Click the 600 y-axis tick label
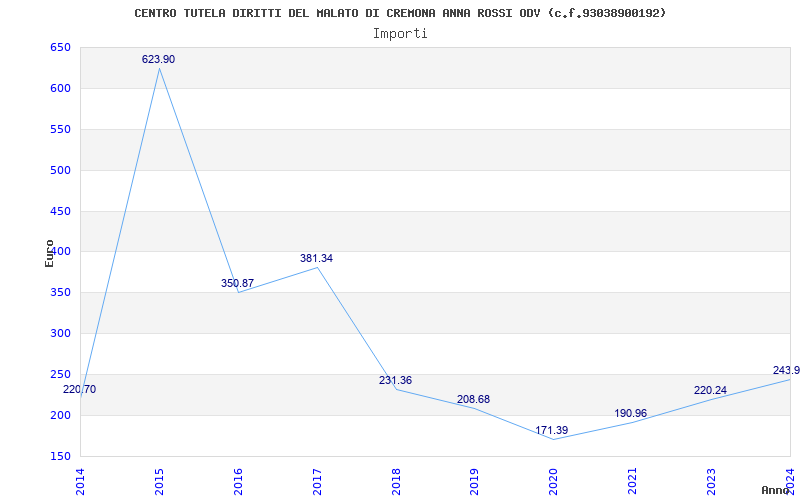Screen dimensions: 800x500 pyautogui.click(x=60, y=89)
